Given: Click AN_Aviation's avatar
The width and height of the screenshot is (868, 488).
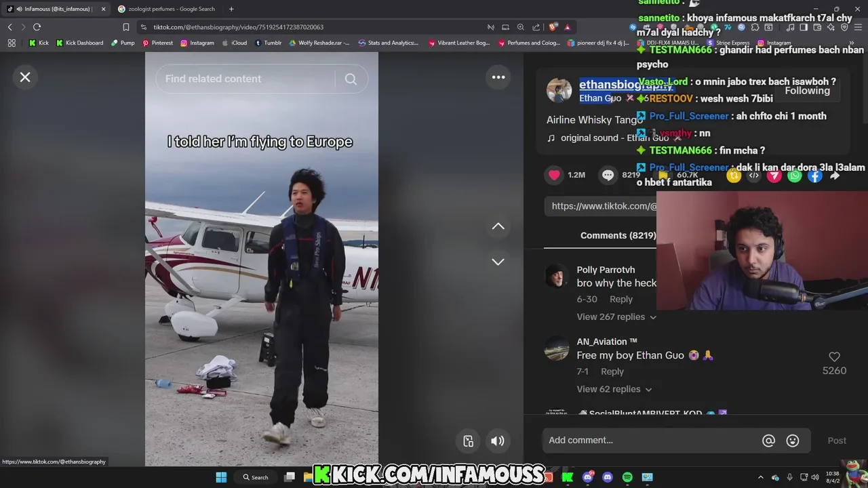Looking at the screenshot, I should coord(557,348).
